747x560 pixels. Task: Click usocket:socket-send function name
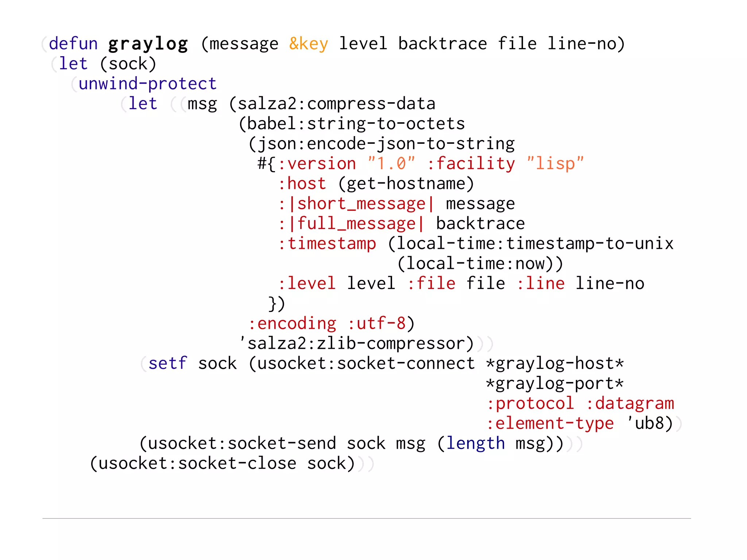(x=242, y=443)
